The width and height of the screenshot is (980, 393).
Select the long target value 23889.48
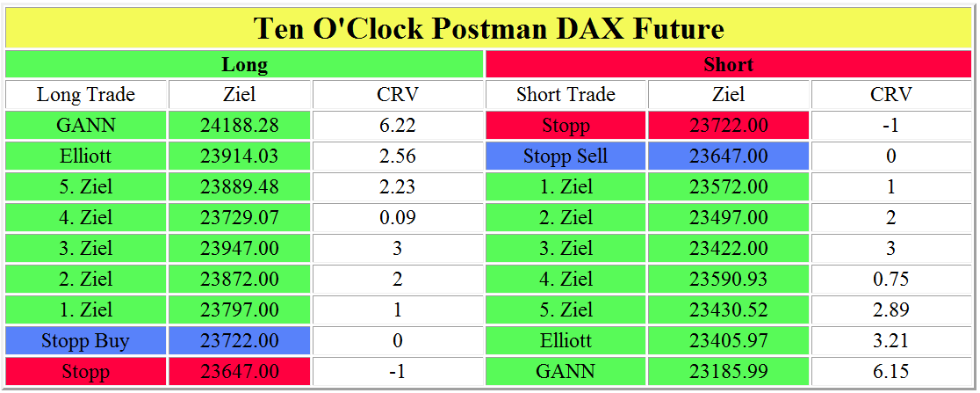tap(240, 187)
